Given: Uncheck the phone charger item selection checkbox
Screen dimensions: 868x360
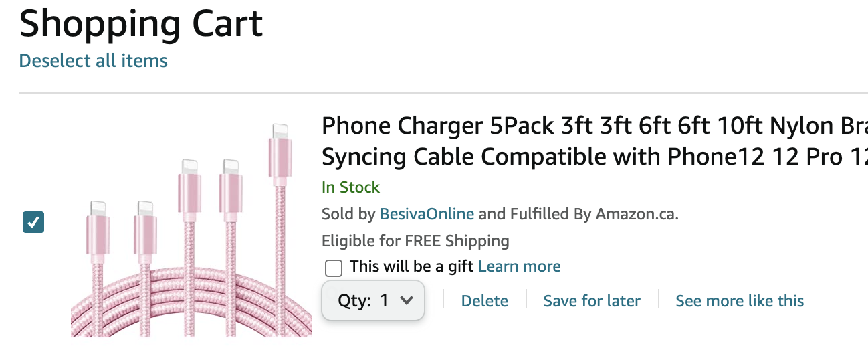Looking at the screenshot, I should tap(33, 222).
